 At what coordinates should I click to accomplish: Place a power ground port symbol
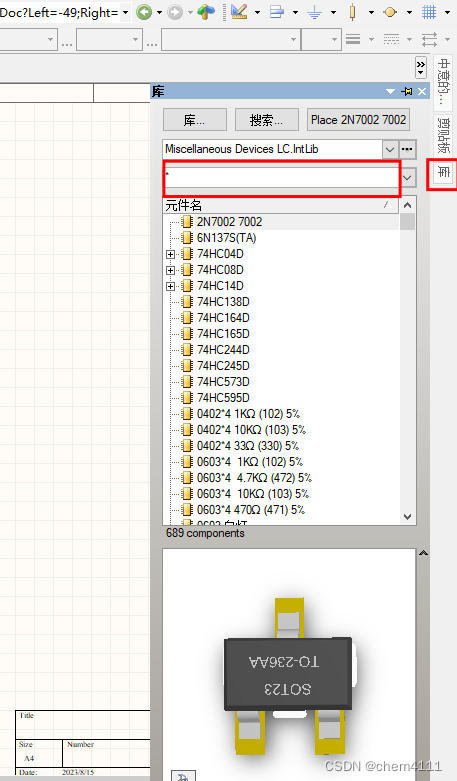tap(315, 12)
